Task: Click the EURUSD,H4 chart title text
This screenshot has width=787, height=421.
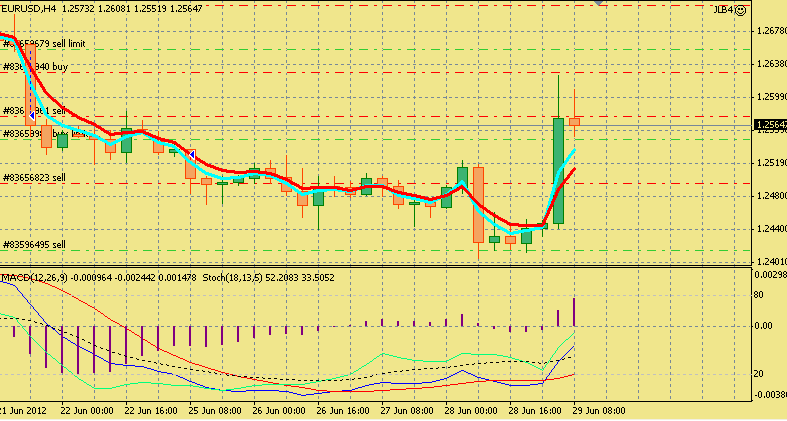Action: pyautogui.click(x=28, y=8)
